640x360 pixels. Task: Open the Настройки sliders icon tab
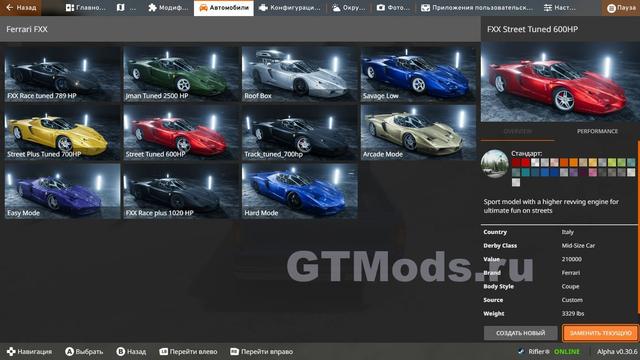(560, 8)
